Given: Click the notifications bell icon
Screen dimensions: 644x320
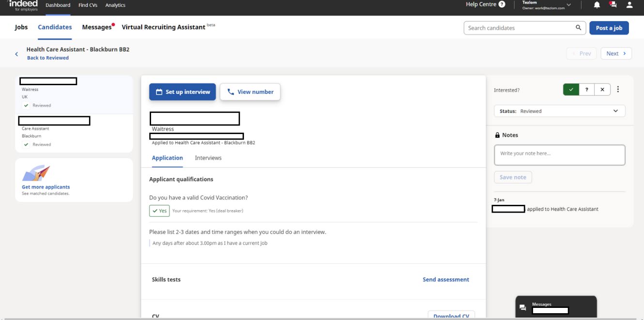Looking at the screenshot, I should pos(597,5).
